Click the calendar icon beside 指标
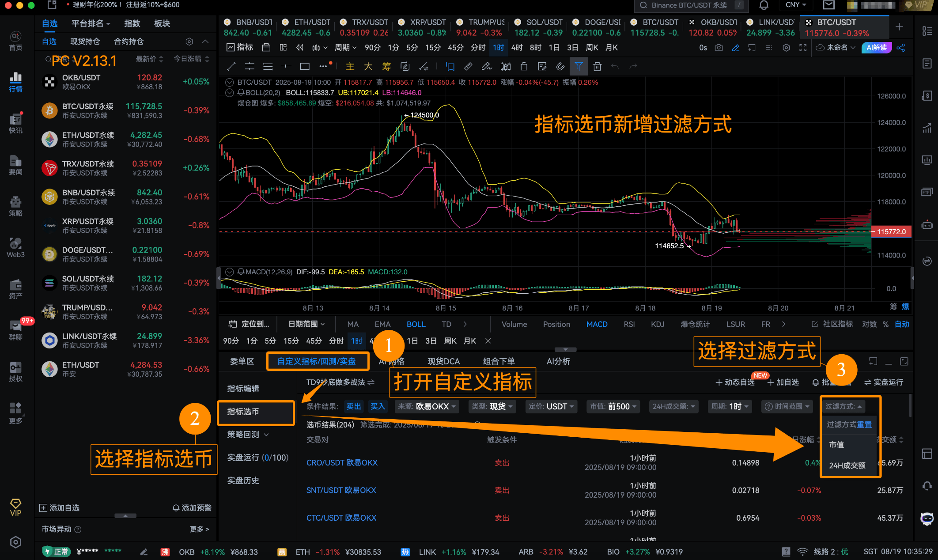938x560 pixels. (266, 47)
